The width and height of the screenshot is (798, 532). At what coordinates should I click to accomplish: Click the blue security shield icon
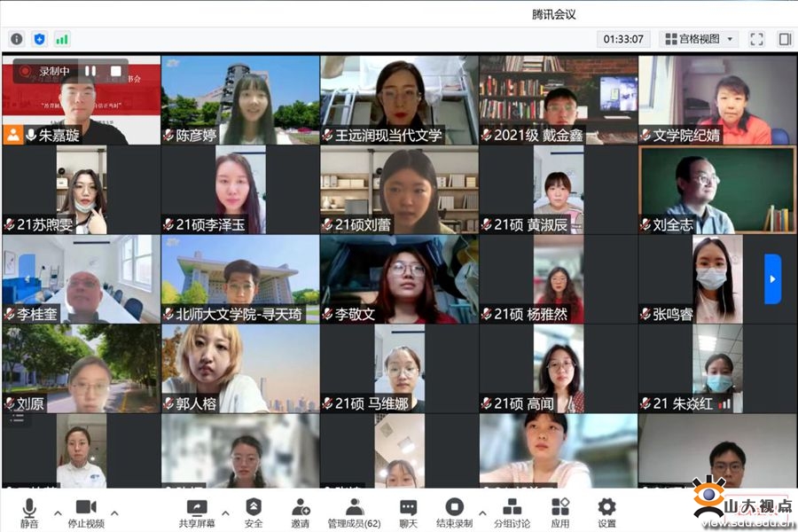39,39
